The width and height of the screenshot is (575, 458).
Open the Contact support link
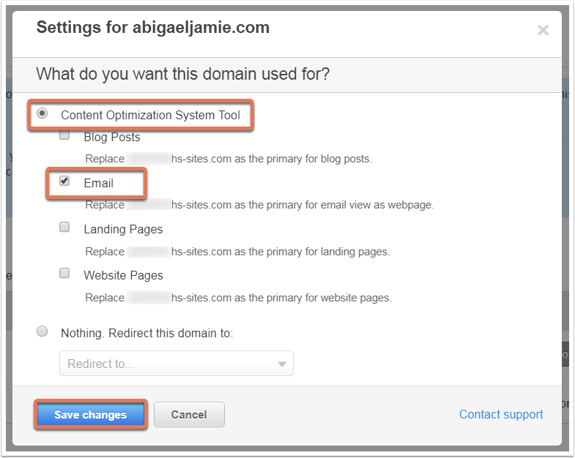point(501,414)
